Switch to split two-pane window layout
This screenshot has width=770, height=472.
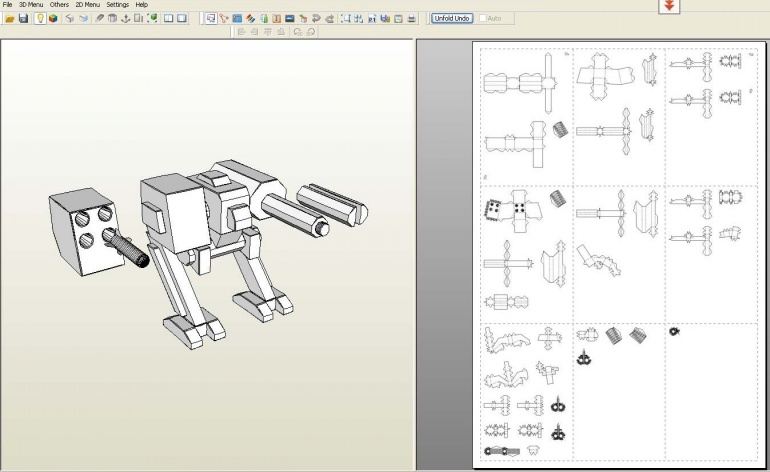tap(168, 19)
